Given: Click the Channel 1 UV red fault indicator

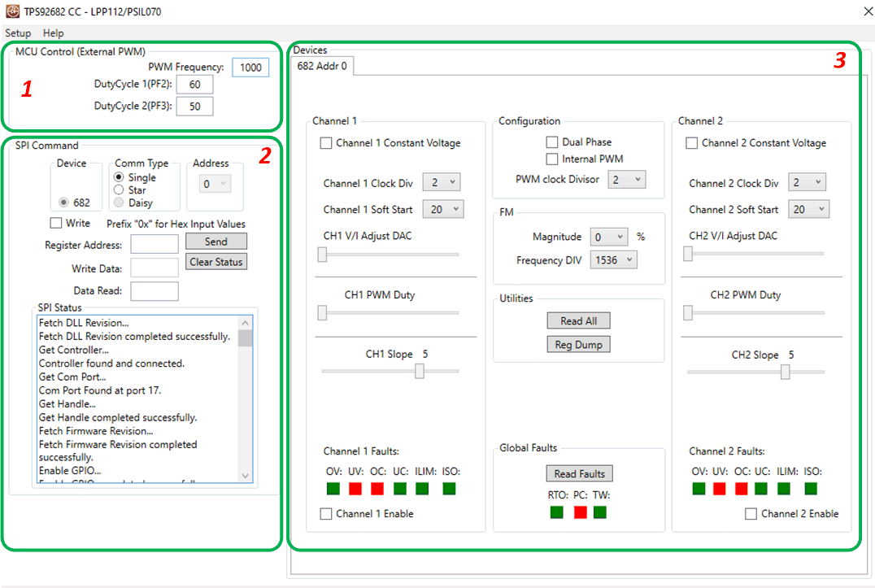Looking at the screenshot, I should point(355,489).
